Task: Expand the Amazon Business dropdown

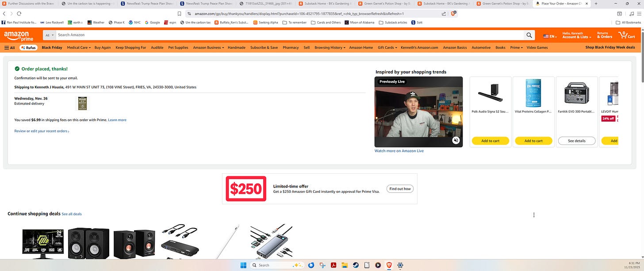Action: pos(208,47)
